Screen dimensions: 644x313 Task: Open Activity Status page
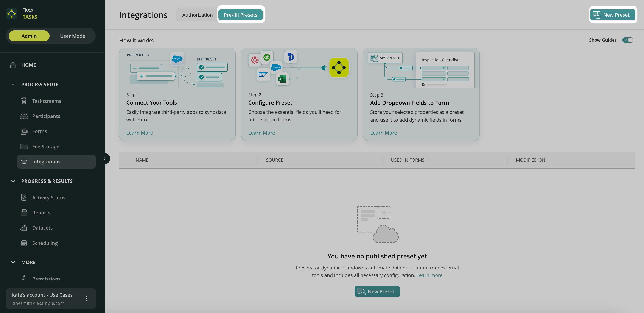[48, 198]
